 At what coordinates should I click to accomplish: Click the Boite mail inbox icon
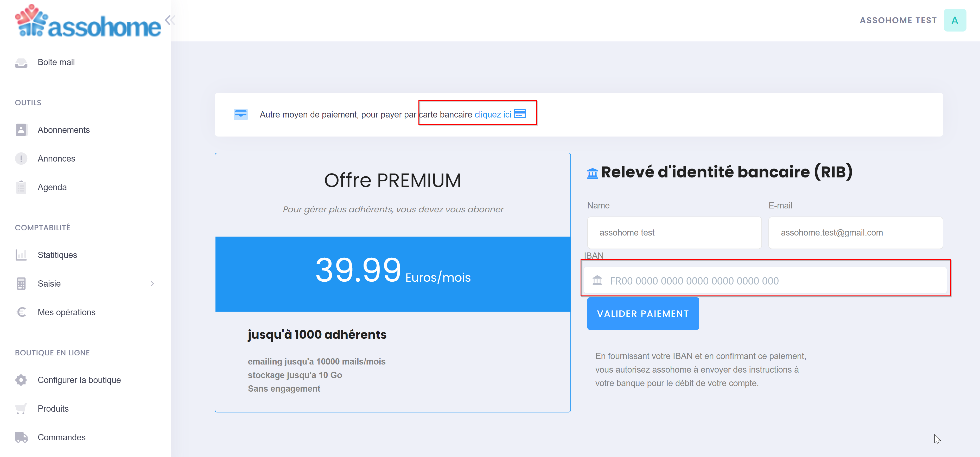(21, 63)
